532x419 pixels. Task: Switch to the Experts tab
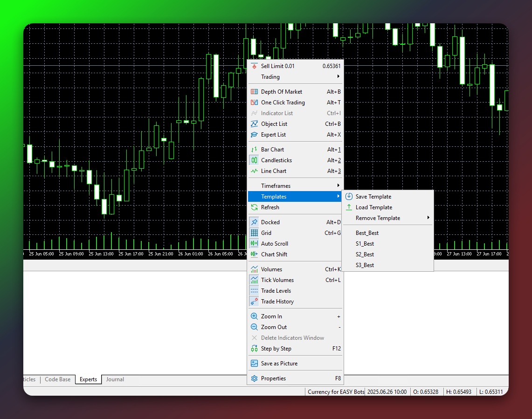click(x=88, y=379)
